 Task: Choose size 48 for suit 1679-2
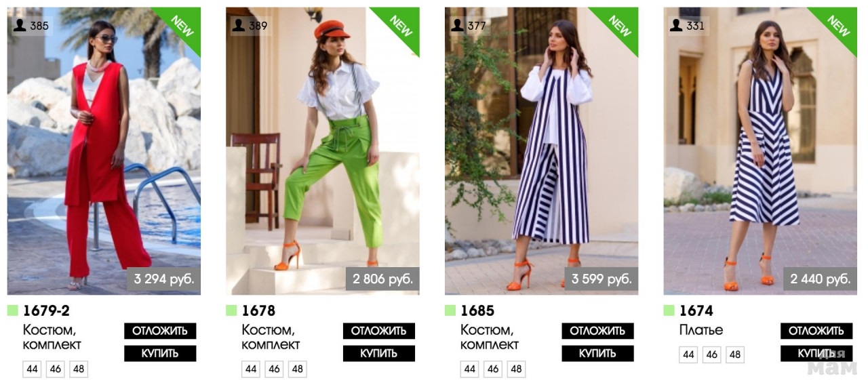pos(79,369)
